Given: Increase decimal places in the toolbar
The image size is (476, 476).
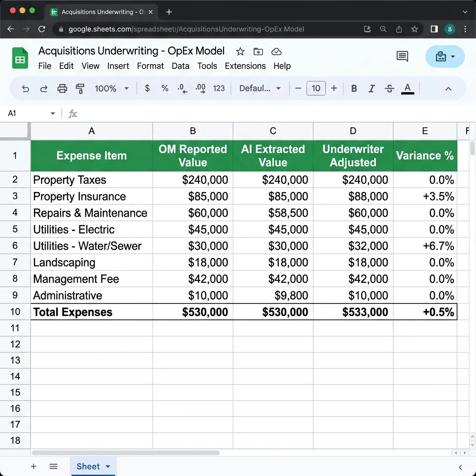Looking at the screenshot, I should click(x=200, y=89).
